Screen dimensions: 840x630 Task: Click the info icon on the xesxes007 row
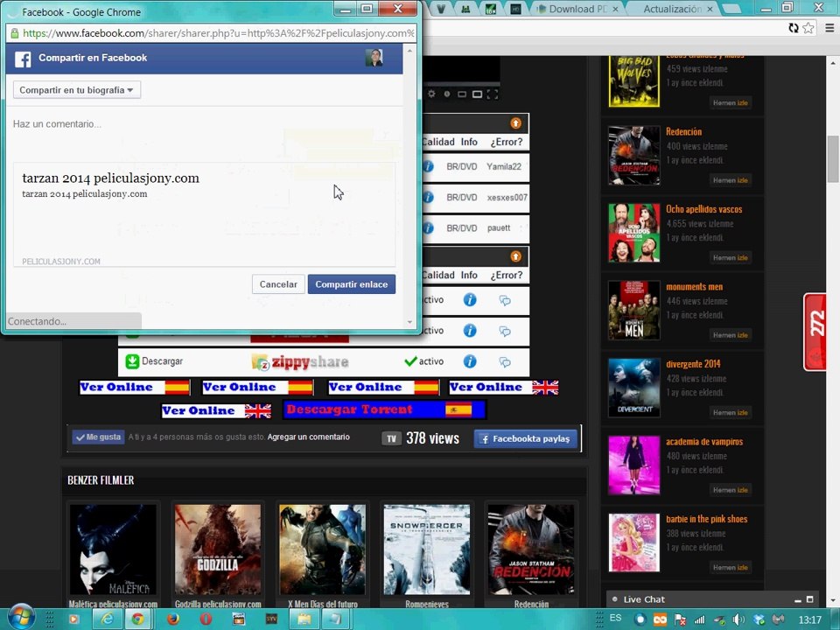tap(428, 197)
